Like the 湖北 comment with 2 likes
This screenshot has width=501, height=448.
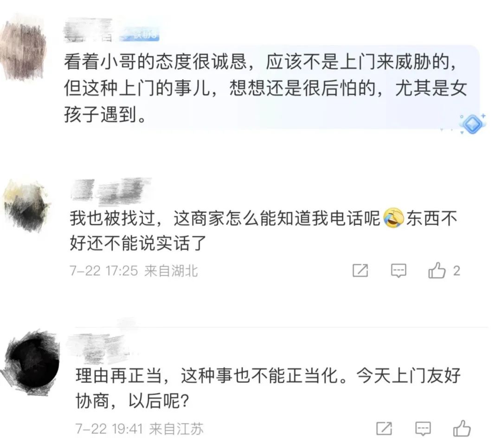(437, 270)
